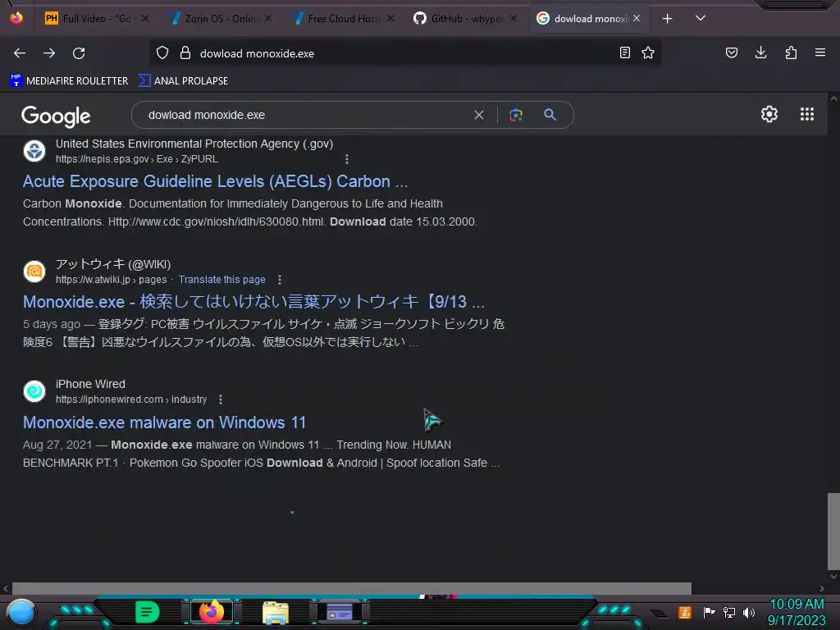Open the Java tray icon

(685, 612)
